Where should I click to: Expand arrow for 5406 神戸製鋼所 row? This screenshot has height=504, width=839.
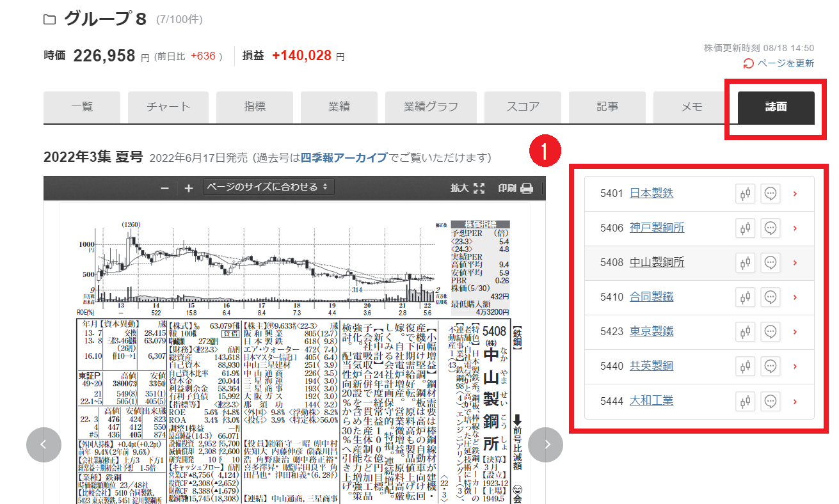point(795,228)
